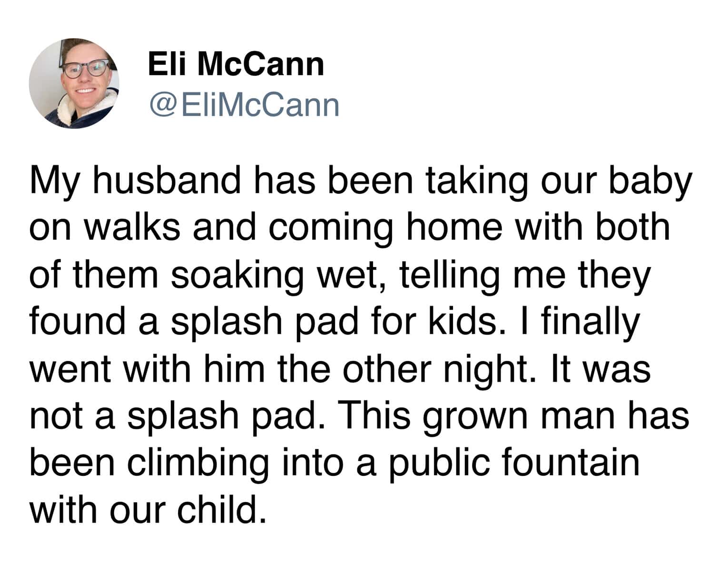
Task: Click the tweet line starting 'My husband'
Action: [x=361, y=182]
